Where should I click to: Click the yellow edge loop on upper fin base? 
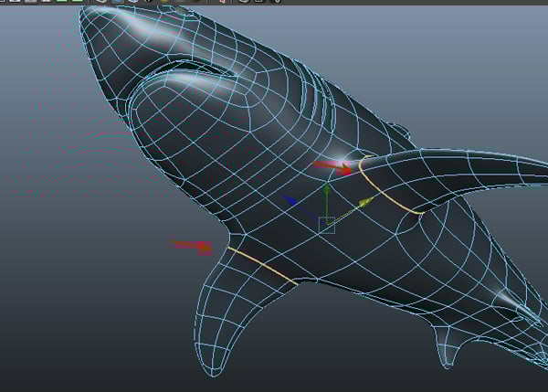[388, 185]
